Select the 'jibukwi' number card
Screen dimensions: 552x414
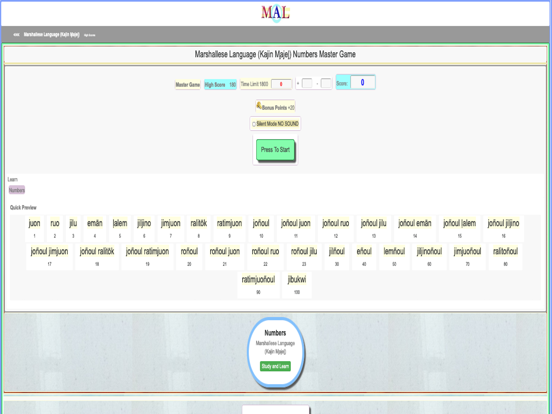point(297,285)
